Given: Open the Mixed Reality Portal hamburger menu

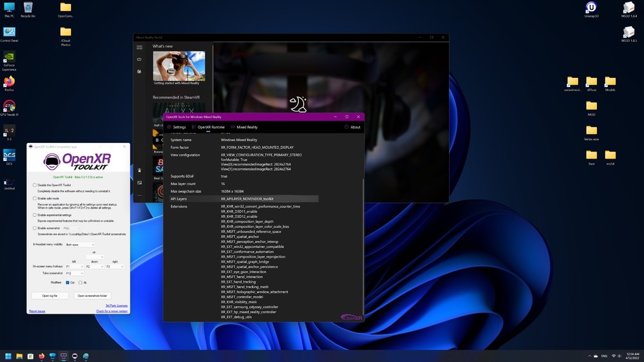Looking at the screenshot, I should [139, 47].
